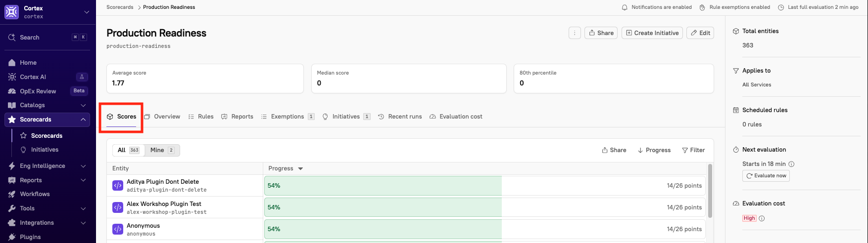Go to Home in the sidebar

tap(28, 63)
